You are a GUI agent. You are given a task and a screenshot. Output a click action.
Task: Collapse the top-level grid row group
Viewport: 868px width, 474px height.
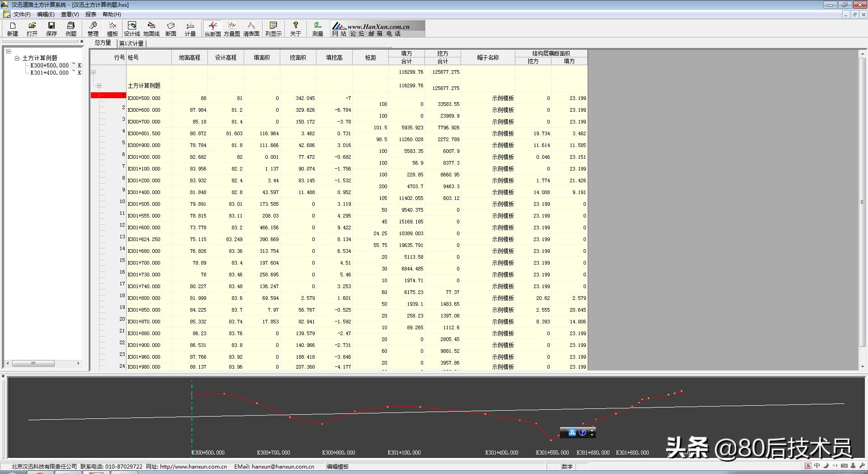coord(94,72)
